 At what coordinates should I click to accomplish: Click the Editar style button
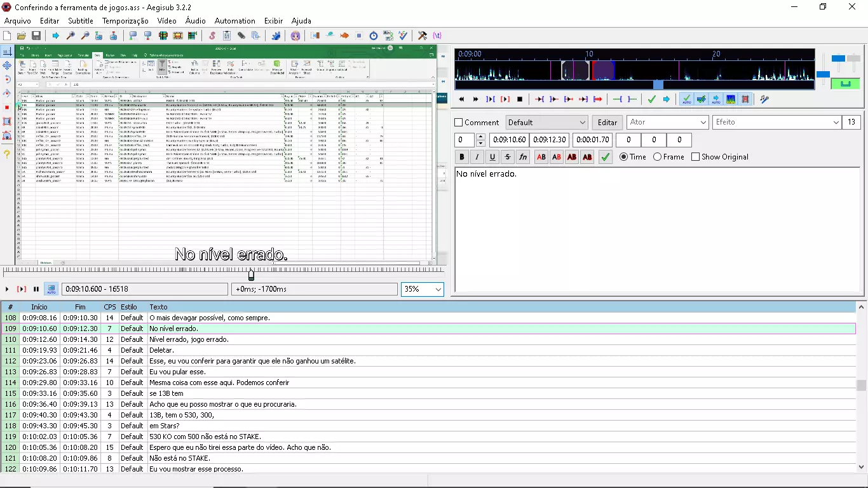pos(607,123)
